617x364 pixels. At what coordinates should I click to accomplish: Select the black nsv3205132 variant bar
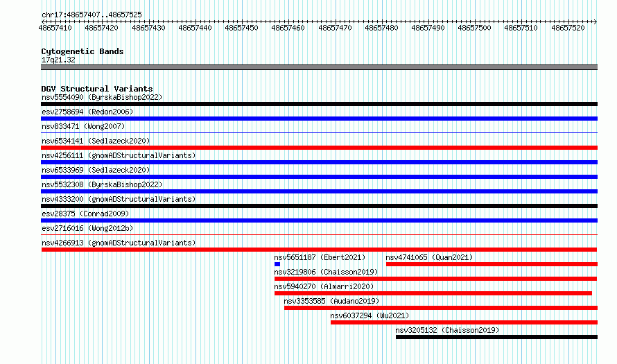[x=496, y=337]
